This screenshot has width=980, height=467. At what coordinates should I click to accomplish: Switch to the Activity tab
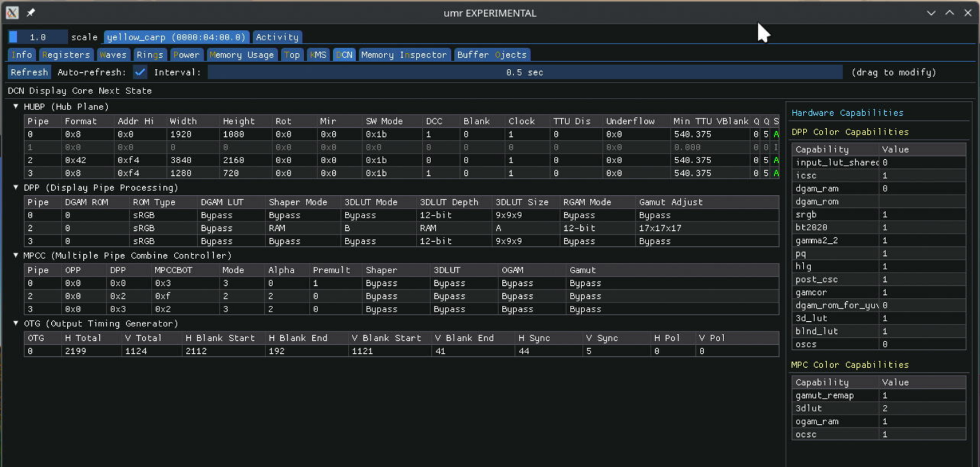[277, 37]
